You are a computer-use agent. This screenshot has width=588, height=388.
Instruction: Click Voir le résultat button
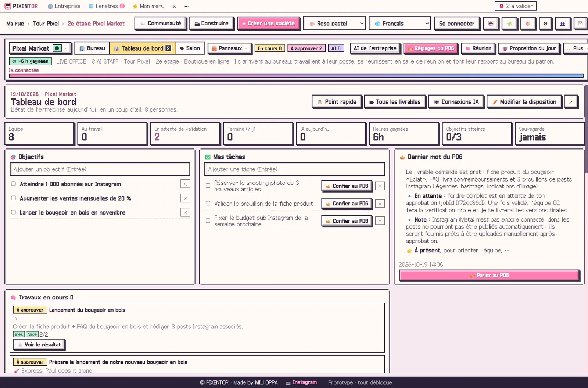[x=39, y=345]
